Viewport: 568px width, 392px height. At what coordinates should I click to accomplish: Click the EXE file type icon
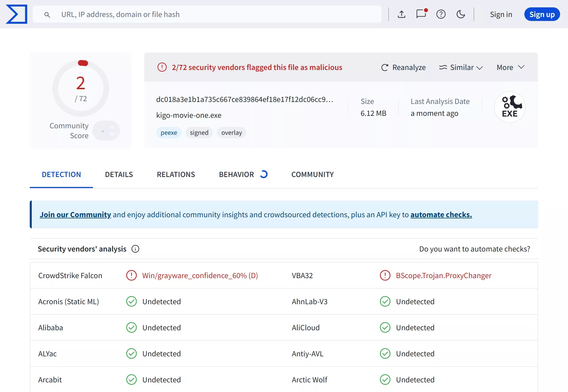(x=510, y=107)
